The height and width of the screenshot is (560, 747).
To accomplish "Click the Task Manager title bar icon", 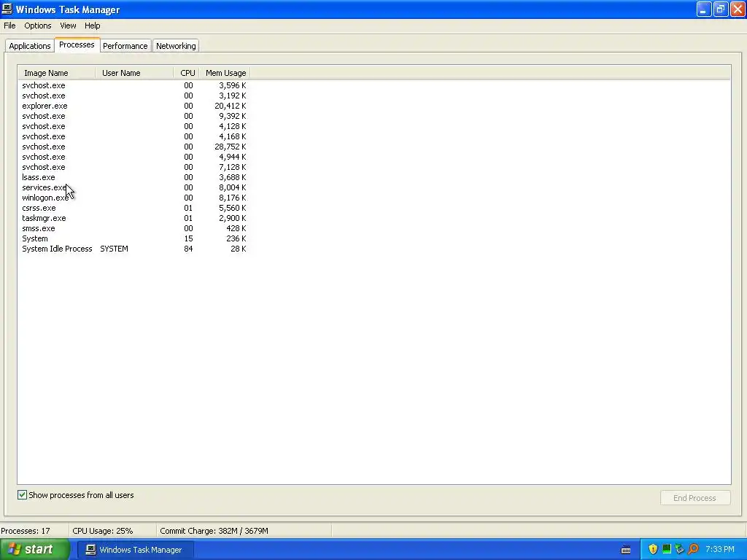I will point(7,9).
